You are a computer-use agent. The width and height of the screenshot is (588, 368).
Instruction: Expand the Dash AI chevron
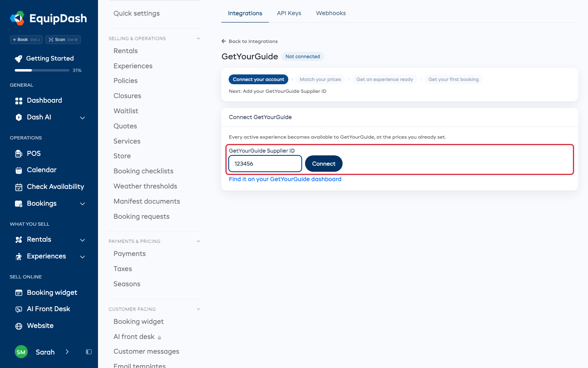point(82,118)
